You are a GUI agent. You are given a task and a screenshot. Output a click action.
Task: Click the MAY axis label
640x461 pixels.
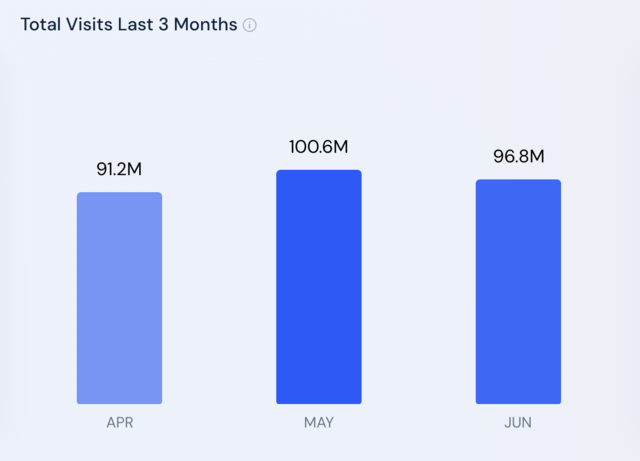coord(319,422)
